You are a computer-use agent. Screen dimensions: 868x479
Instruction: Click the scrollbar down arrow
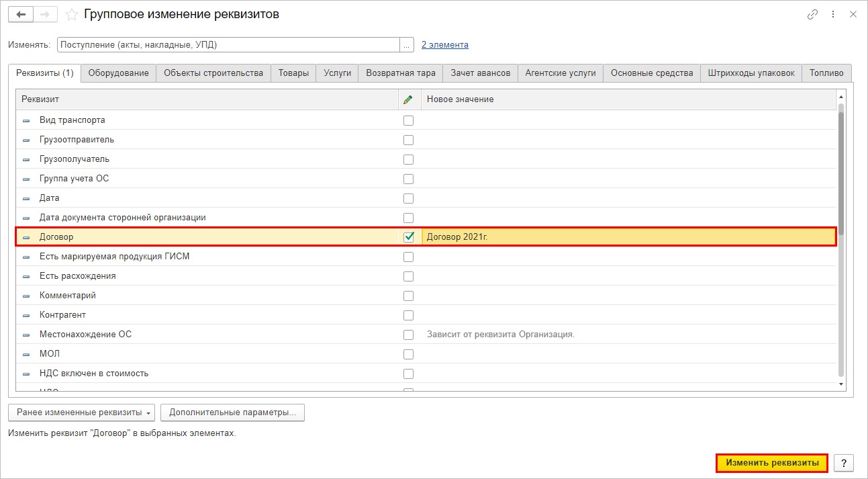[x=841, y=384]
